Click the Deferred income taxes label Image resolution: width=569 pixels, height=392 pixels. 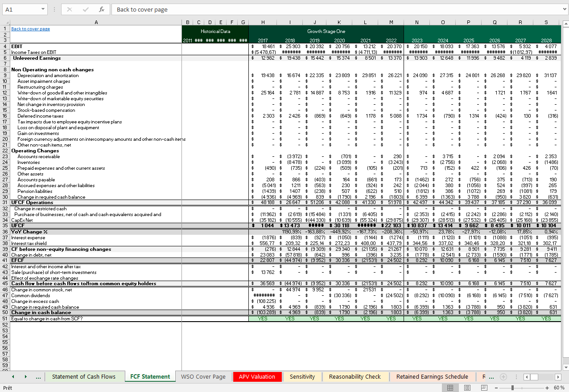point(41,116)
